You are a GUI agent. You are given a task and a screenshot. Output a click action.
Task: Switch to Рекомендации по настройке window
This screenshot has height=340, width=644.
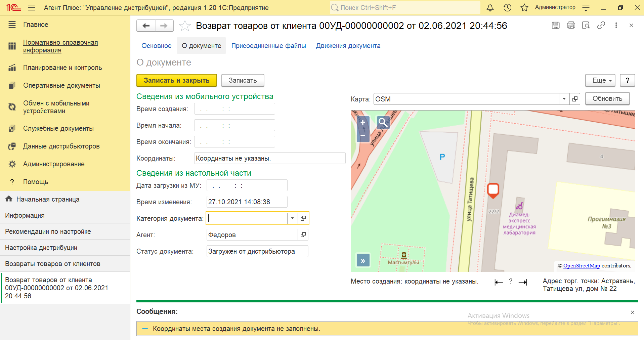click(x=65, y=231)
